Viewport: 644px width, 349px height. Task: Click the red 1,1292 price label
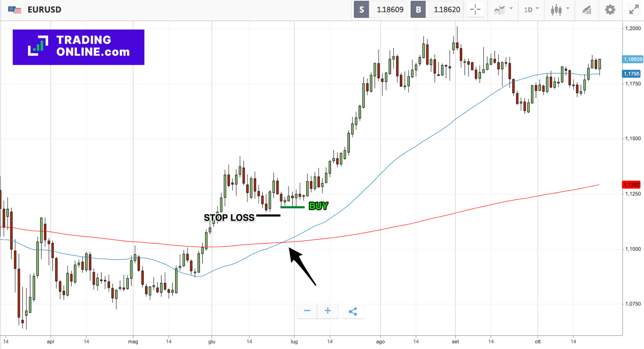pos(632,185)
